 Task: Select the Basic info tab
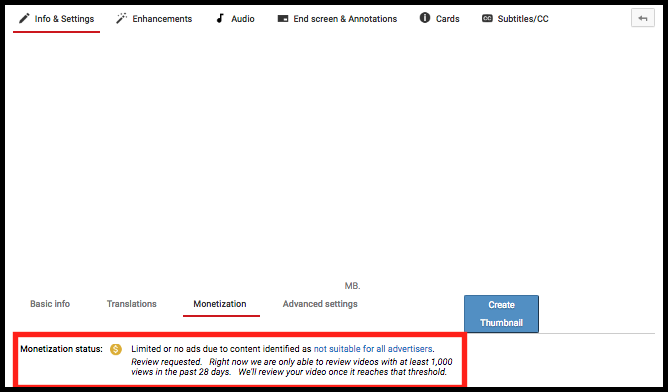point(50,304)
